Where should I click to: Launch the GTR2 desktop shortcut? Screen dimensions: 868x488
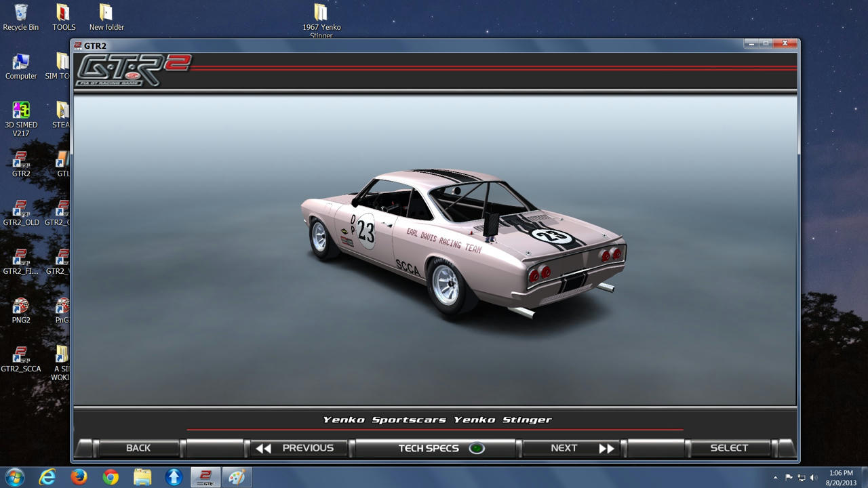pyautogui.click(x=21, y=164)
